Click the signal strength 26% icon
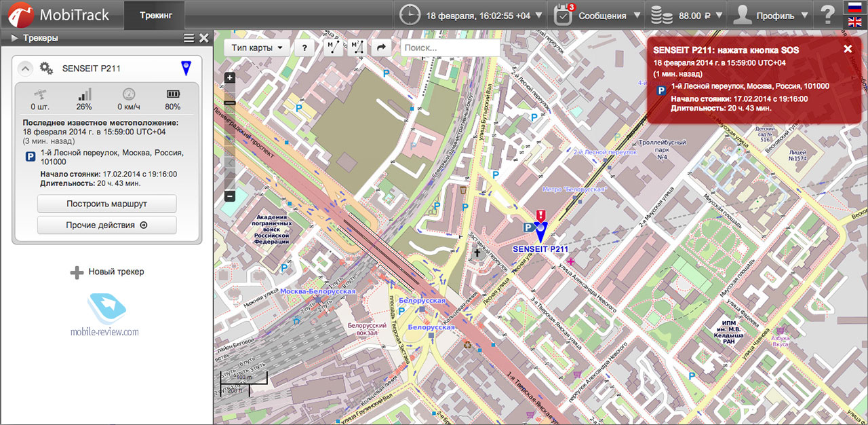Viewport: 868px width, 425px height. 84,94
